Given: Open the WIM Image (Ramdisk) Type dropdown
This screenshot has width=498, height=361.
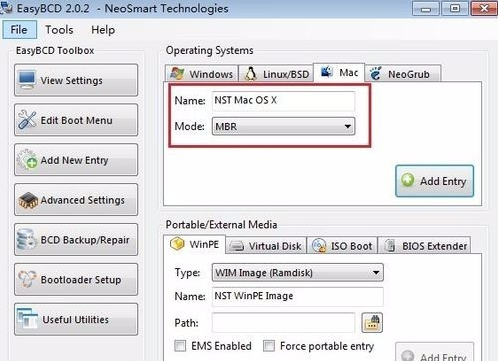Looking at the screenshot, I should click(x=297, y=273).
